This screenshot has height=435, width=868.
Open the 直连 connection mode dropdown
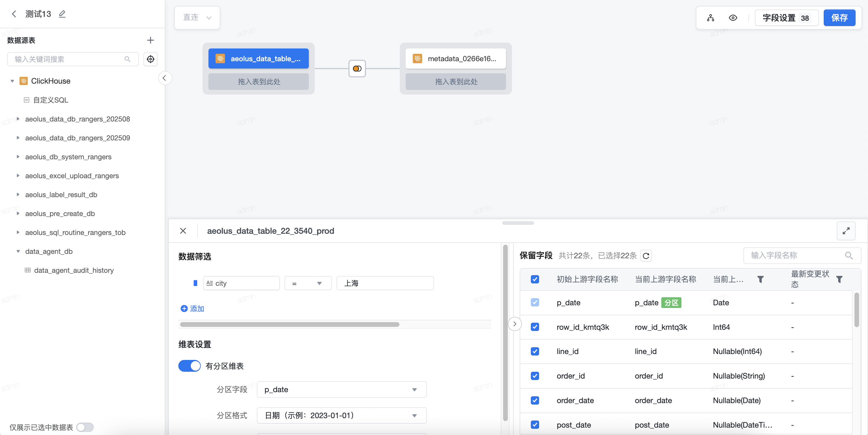pyautogui.click(x=197, y=17)
